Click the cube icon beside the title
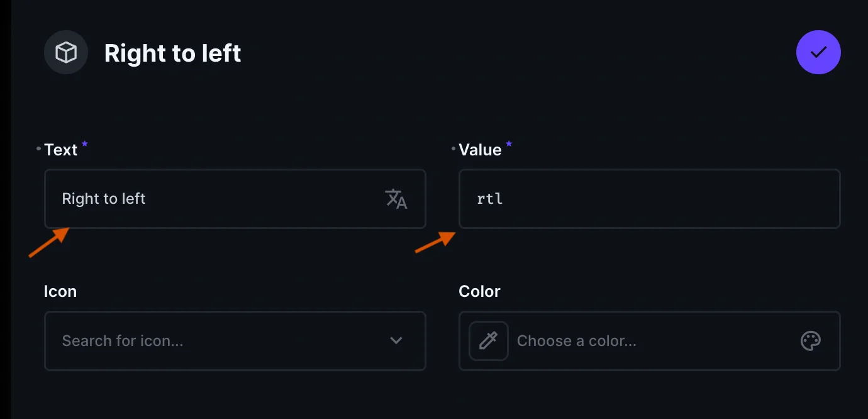The image size is (868, 419). pos(66,53)
